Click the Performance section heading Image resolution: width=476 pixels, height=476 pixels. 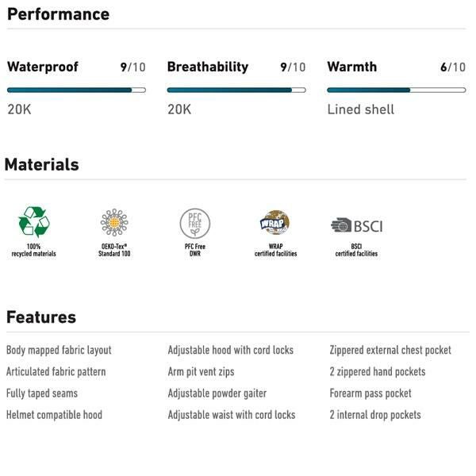pyautogui.click(x=58, y=13)
